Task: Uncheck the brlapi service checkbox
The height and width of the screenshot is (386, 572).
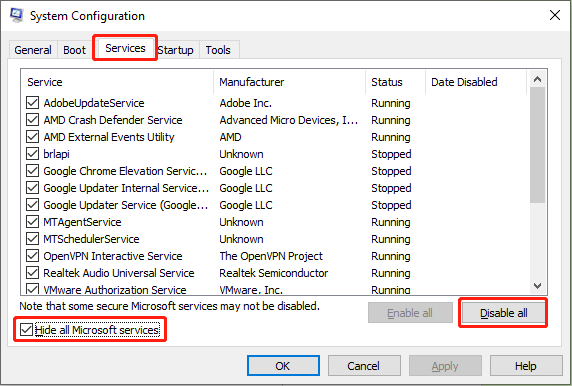Action: (x=32, y=154)
